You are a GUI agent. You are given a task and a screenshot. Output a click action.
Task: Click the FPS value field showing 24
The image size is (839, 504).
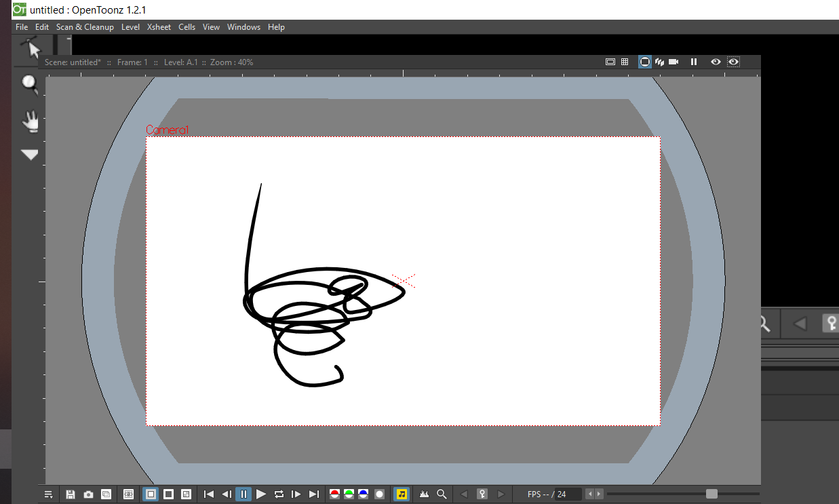(x=568, y=495)
